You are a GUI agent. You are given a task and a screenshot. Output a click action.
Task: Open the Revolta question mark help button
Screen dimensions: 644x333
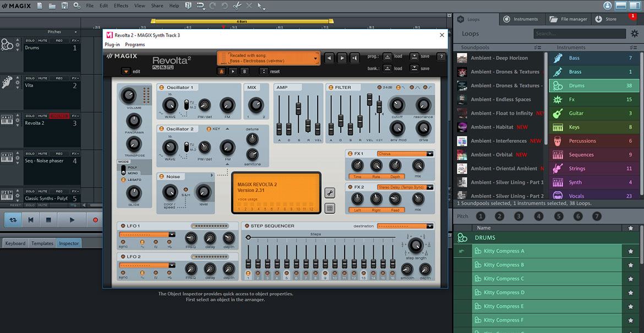[441, 57]
